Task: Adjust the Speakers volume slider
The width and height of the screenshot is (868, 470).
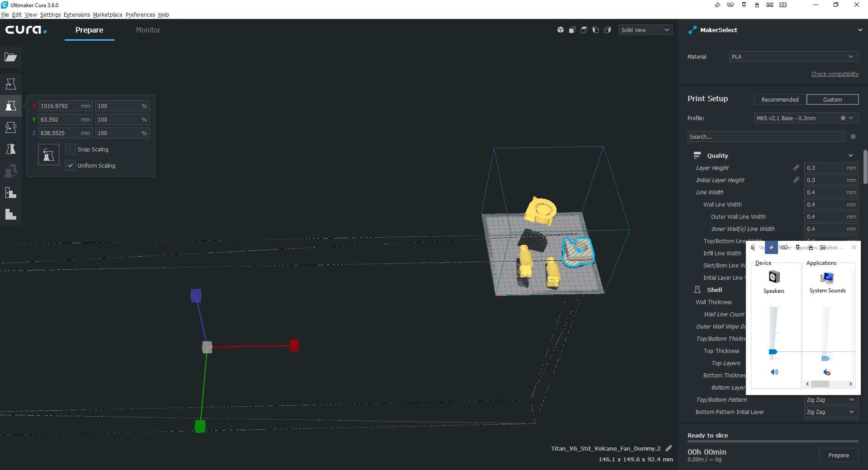Action: click(x=773, y=352)
